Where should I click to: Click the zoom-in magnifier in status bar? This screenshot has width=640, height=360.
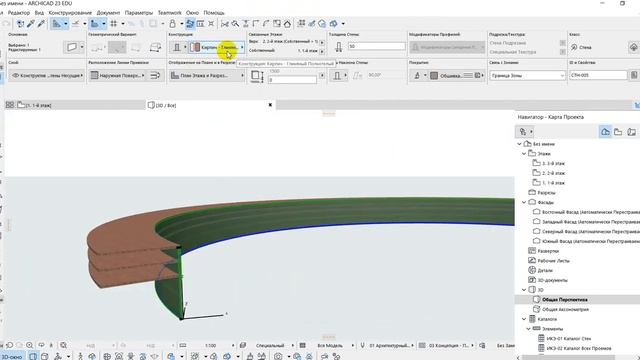click(29, 345)
